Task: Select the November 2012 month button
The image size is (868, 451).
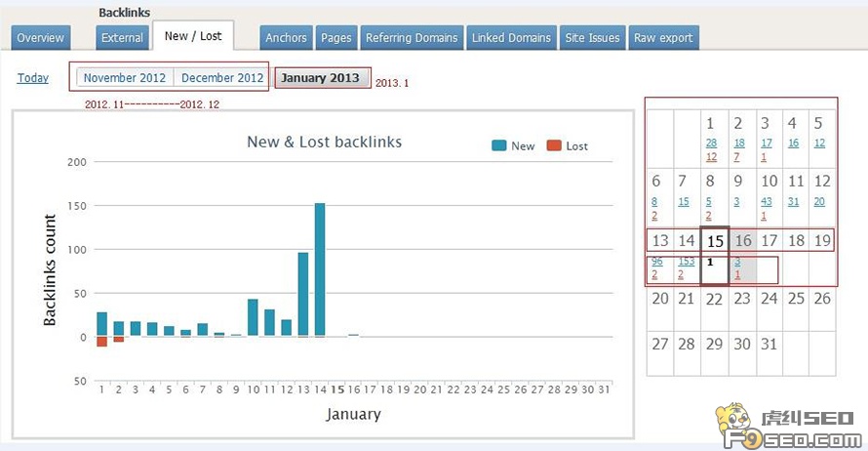Action: pyautogui.click(x=125, y=78)
